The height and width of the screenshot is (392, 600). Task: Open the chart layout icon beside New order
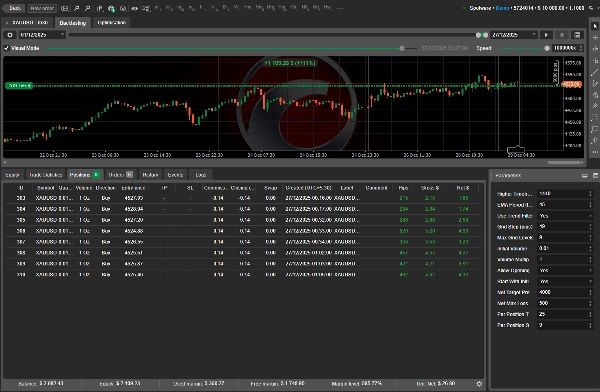pyautogui.click(x=65, y=8)
